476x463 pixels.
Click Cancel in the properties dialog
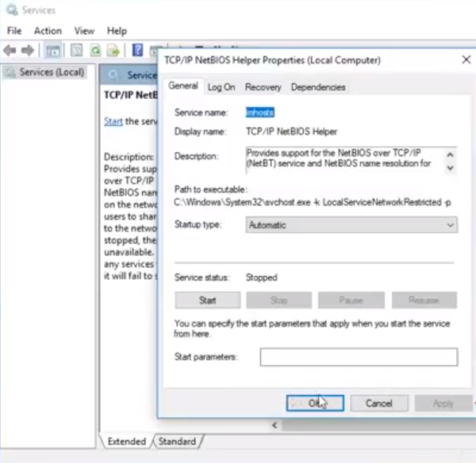point(379,404)
